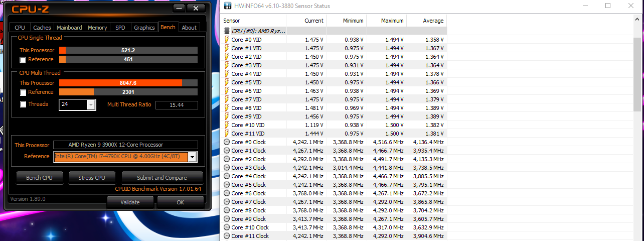644x241 pixels.
Task: Click the HWiNFO64 title bar app icon
Action: [228, 6]
